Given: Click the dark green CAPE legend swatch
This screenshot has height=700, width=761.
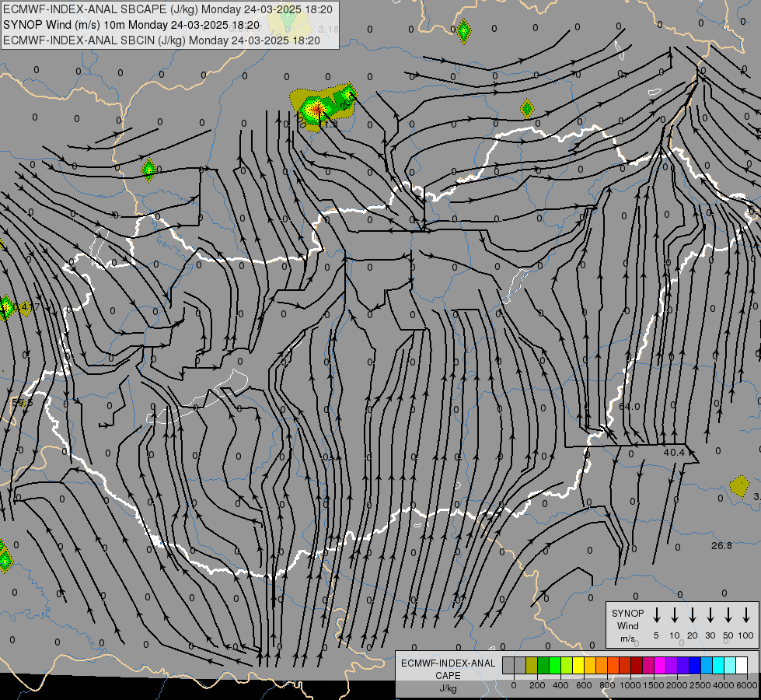Looking at the screenshot, I should point(543,665).
